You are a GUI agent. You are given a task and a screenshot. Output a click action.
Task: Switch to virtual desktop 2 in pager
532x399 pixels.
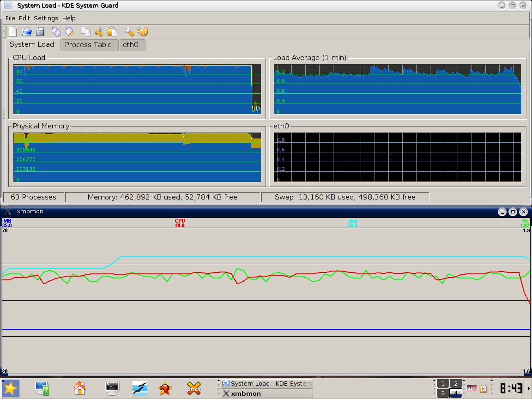coord(455,384)
